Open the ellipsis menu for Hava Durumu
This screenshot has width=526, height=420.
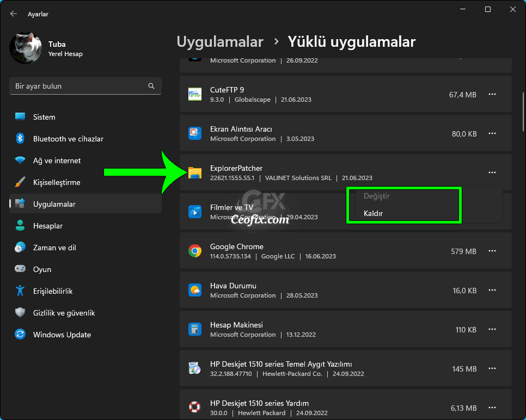tap(492, 290)
